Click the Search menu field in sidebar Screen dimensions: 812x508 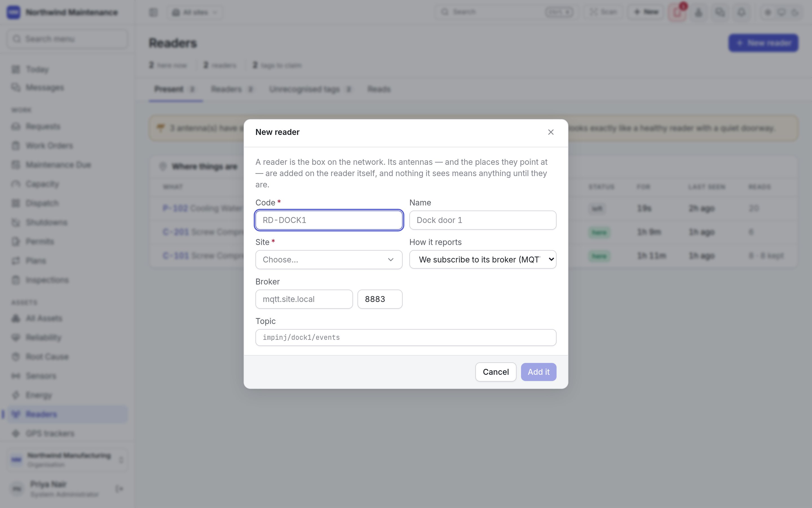tap(67, 39)
